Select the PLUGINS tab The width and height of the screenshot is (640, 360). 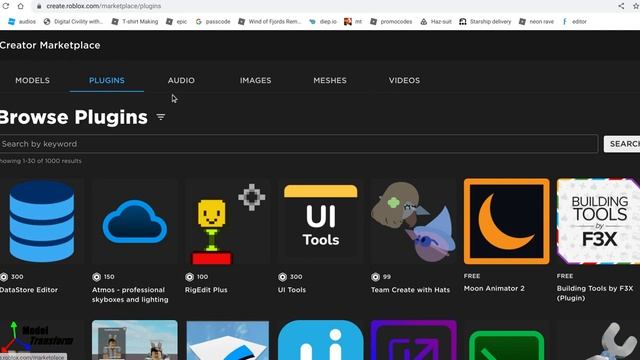click(x=107, y=80)
